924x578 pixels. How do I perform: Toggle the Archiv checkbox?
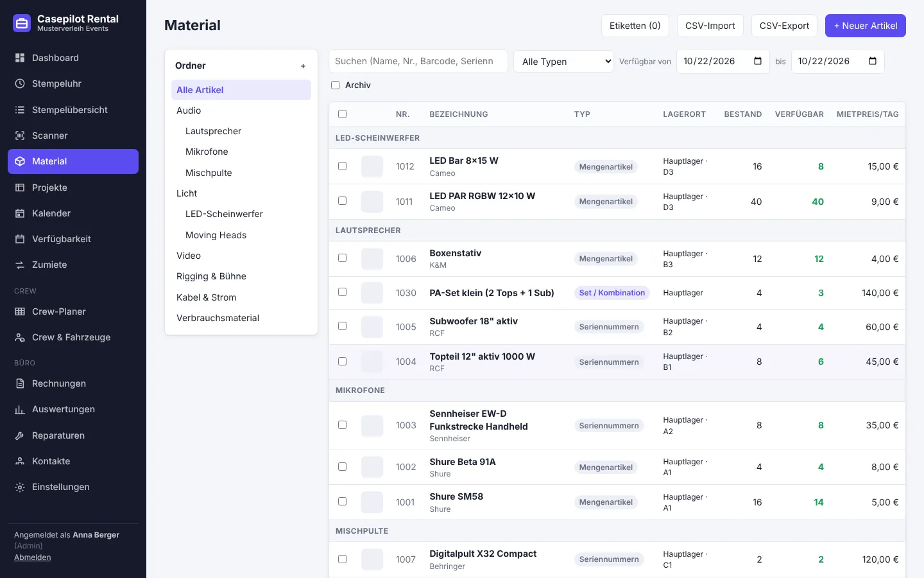[x=335, y=85]
